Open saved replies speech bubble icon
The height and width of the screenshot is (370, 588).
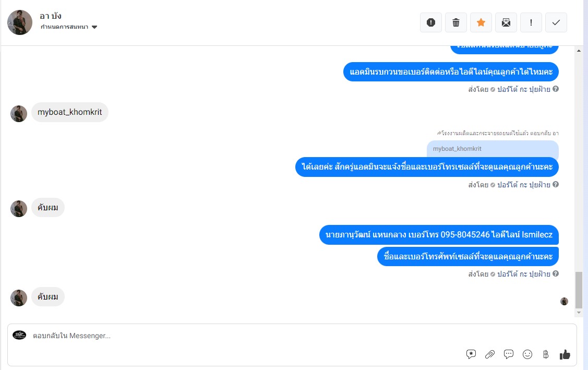(509, 354)
